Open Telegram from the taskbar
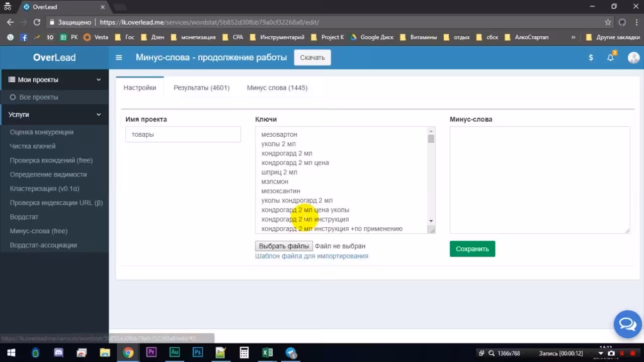This screenshot has width=644, height=362. click(291, 352)
